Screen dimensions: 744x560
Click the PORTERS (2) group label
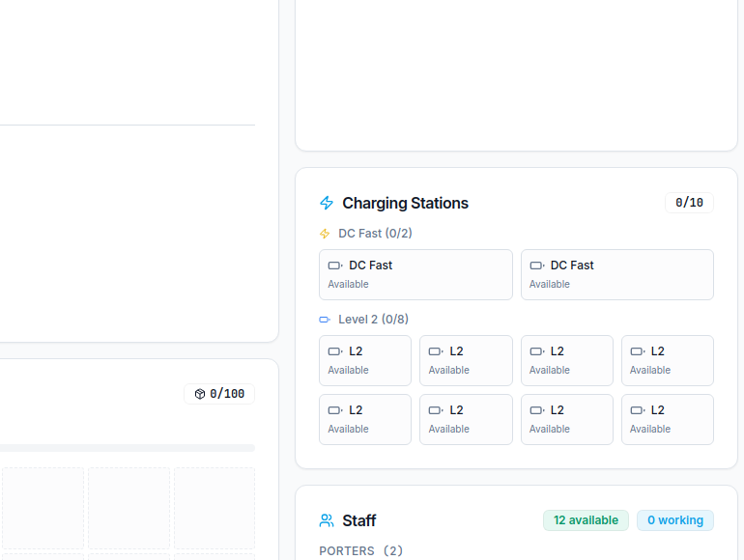(x=361, y=551)
